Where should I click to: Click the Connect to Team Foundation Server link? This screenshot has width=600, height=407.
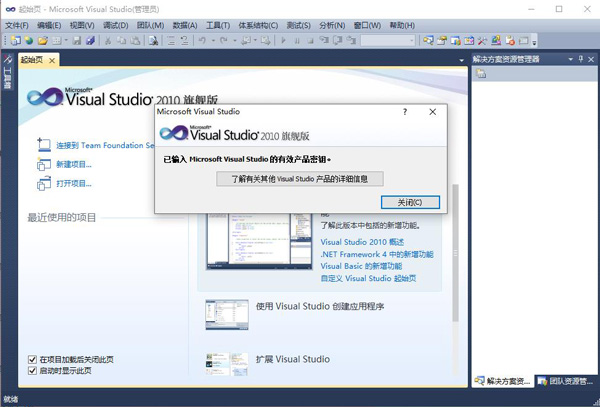pos(105,145)
